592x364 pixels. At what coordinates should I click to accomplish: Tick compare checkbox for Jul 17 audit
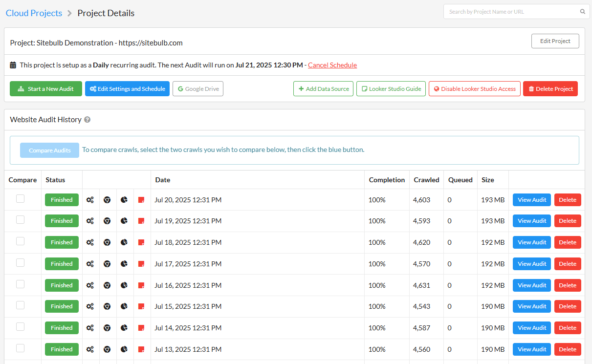[20, 262]
